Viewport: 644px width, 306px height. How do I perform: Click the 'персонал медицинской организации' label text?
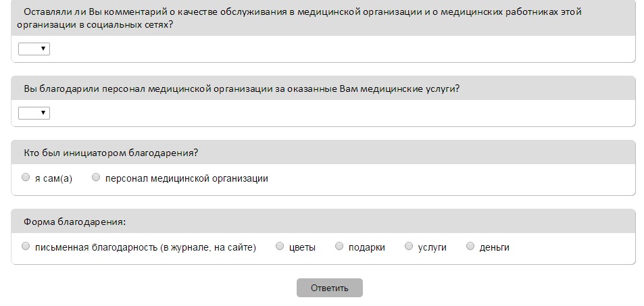(187, 179)
